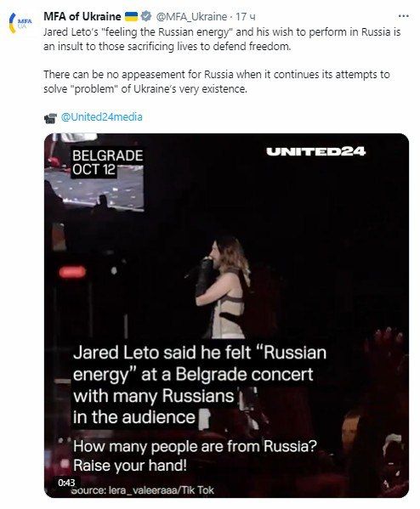420x509 pixels.
Task: Open the @MFA_Ukraine handle link
Action: coord(191,16)
